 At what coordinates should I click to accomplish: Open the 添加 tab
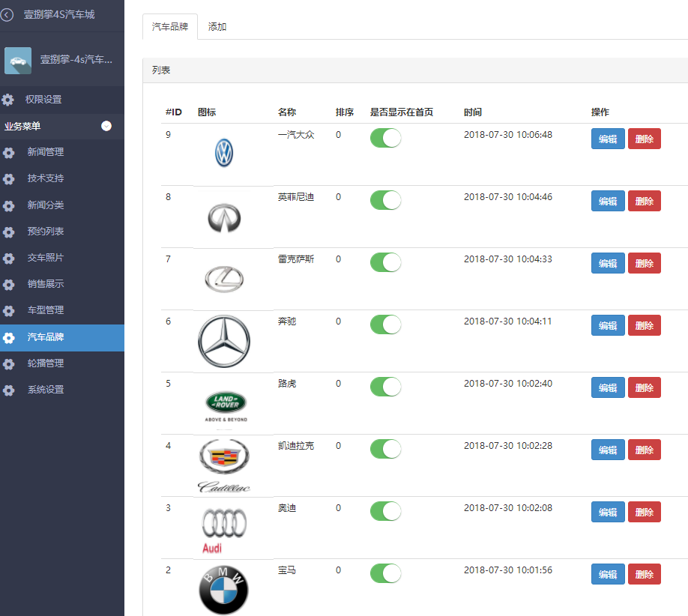click(x=217, y=27)
